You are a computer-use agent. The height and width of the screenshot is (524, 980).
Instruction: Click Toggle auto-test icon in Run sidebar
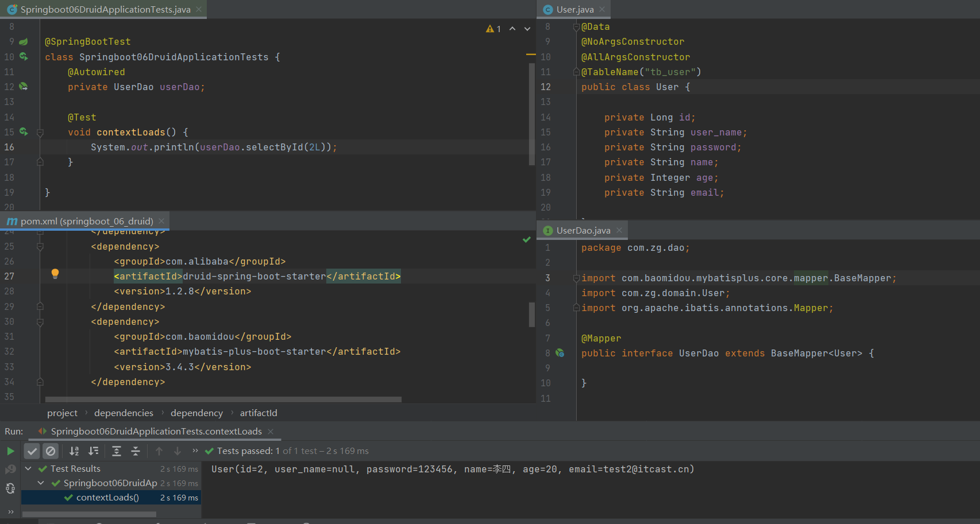pos(10,488)
